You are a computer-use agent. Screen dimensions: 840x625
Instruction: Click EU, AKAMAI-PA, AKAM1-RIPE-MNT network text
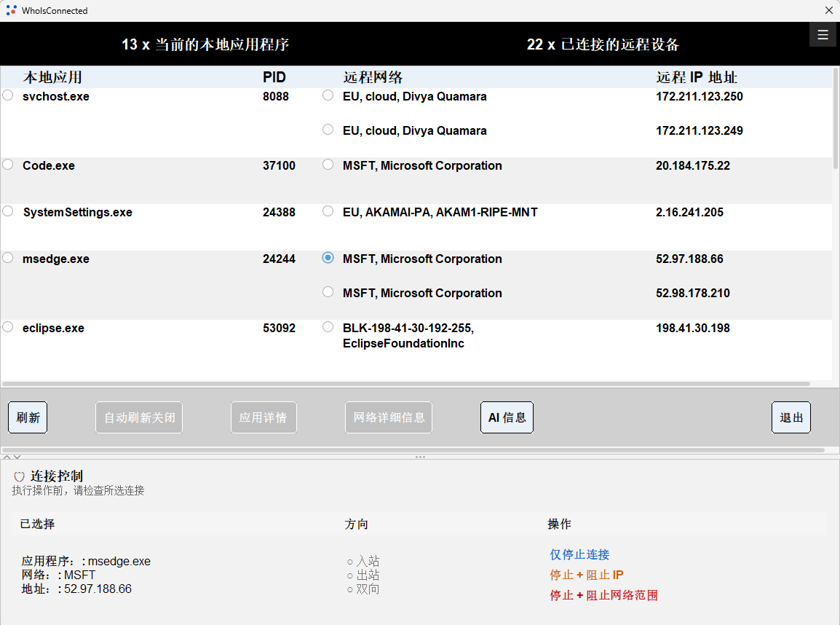click(x=440, y=212)
